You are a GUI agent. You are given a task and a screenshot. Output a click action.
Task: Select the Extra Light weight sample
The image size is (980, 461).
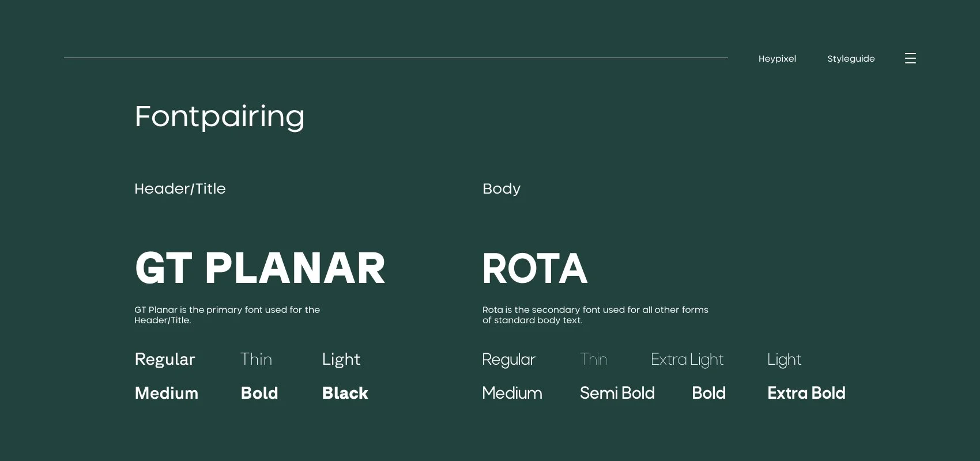pos(687,360)
